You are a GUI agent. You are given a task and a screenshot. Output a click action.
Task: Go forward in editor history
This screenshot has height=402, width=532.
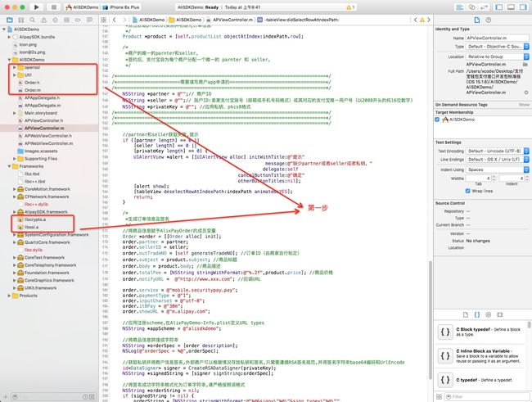[124, 20]
